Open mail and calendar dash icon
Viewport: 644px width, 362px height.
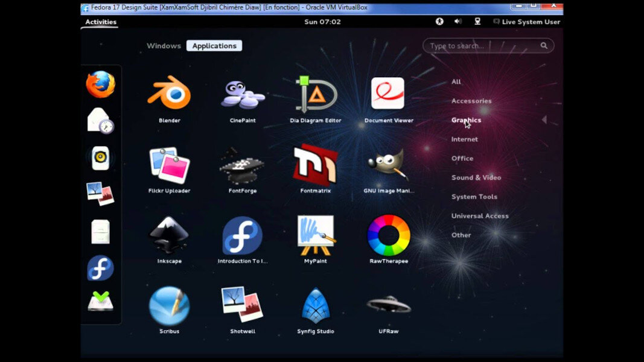100,121
